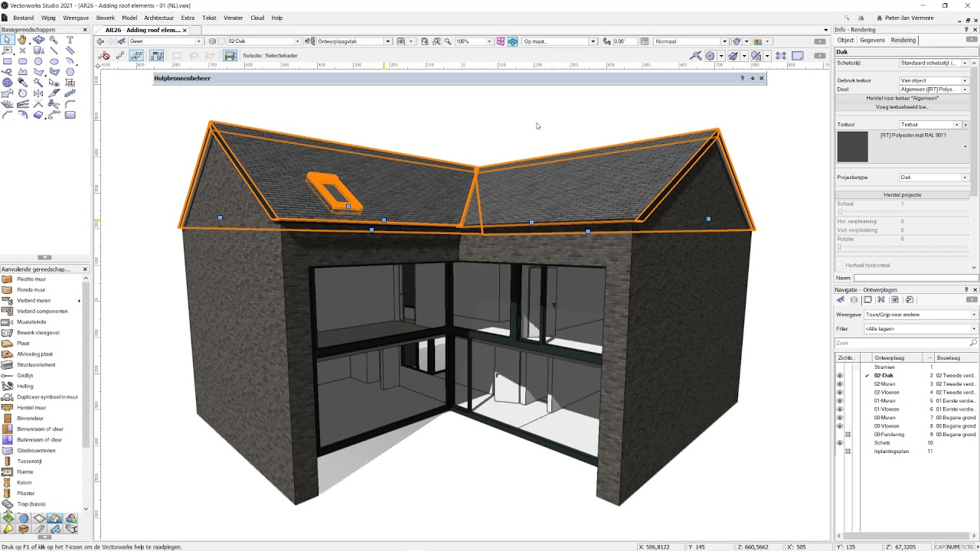980x551 pixels.
Task: Adjust the Rotatie slider
Action: [x=839, y=247]
